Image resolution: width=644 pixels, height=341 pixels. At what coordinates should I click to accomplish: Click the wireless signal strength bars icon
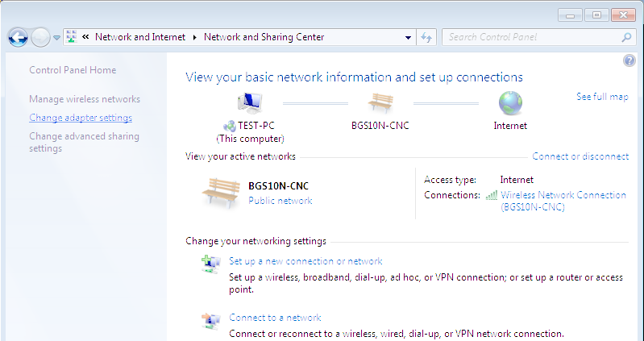click(x=491, y=195)
